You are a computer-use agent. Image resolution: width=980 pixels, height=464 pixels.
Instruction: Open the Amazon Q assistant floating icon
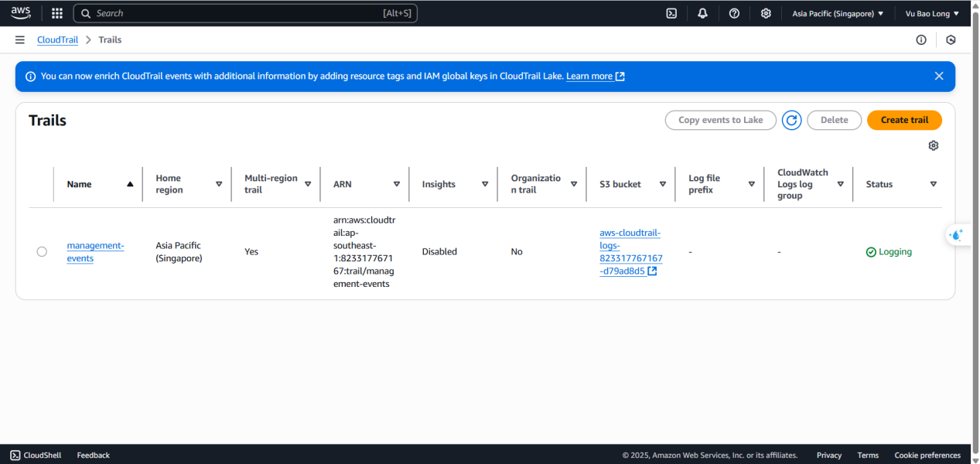(x=956, y=234)
